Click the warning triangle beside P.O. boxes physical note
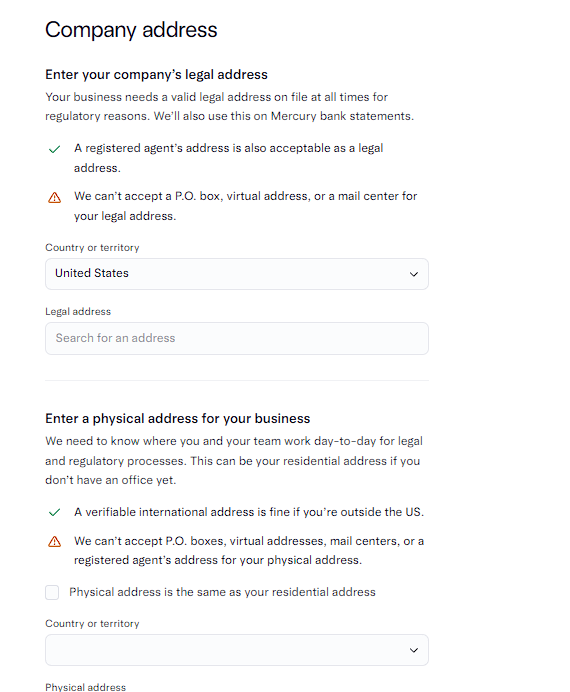 tap(54, 542)
